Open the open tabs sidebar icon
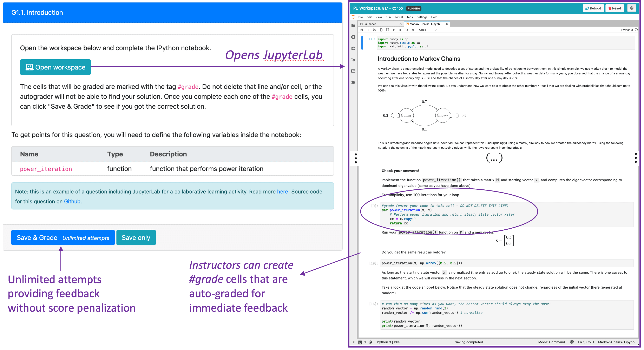 (x=353, y=71)
